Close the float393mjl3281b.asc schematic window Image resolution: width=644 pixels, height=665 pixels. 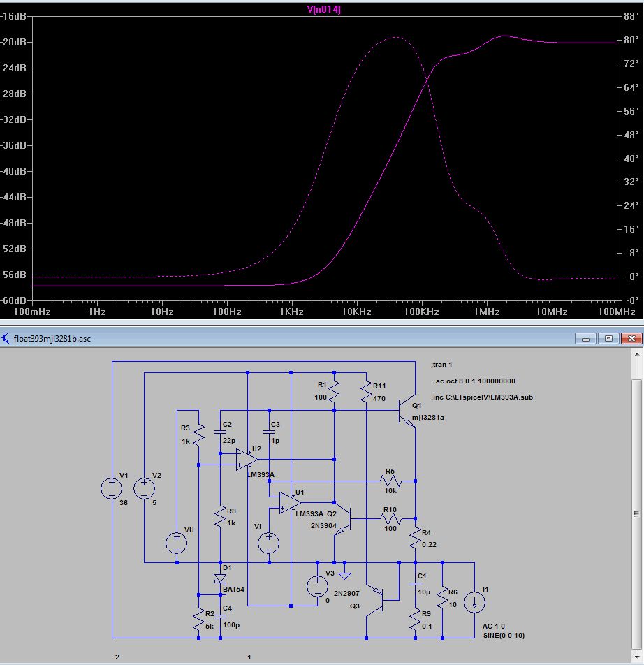(x=629, y=339)
